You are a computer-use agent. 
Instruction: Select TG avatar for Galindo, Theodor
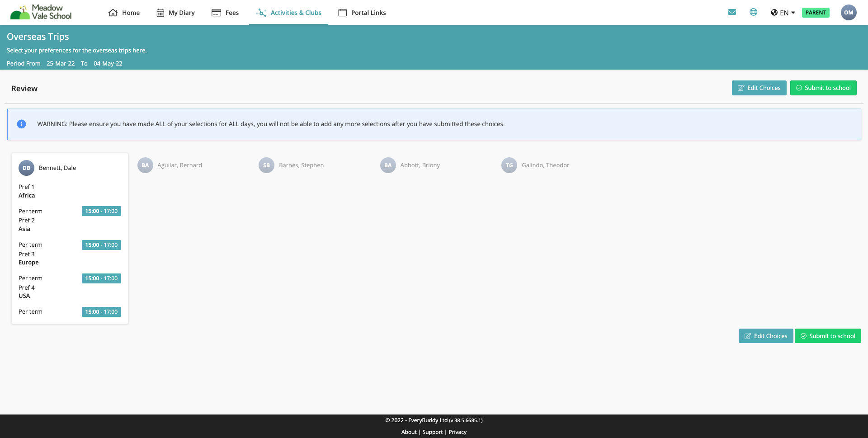(x=509, y=165)
